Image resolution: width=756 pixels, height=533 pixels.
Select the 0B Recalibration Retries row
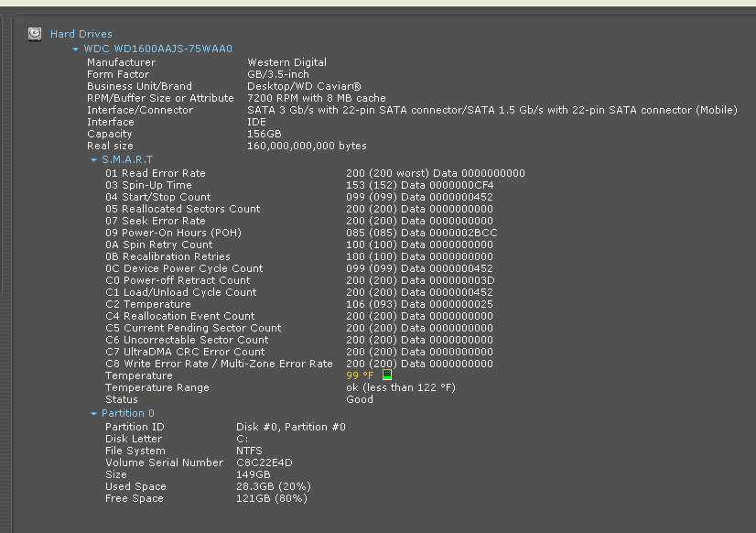point(299,256)
